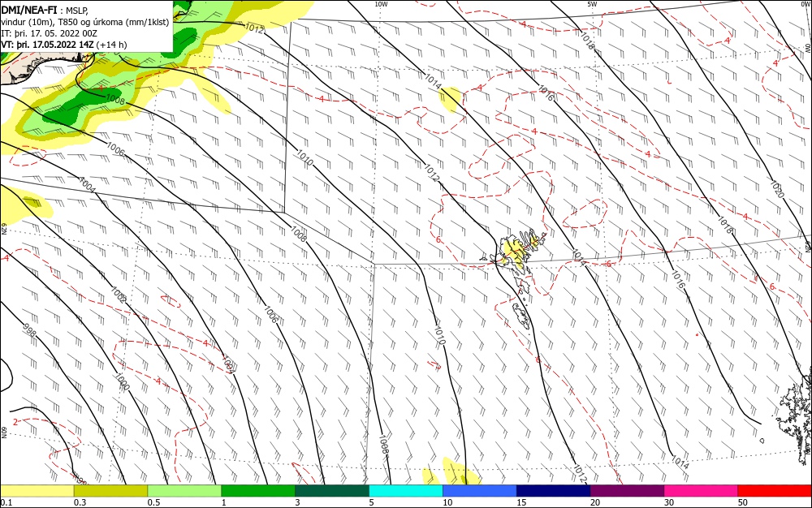
Task: Click the "VT: þri. 17.05.2022 14Z (+14 h)" line
Action: tap(63, 45)
